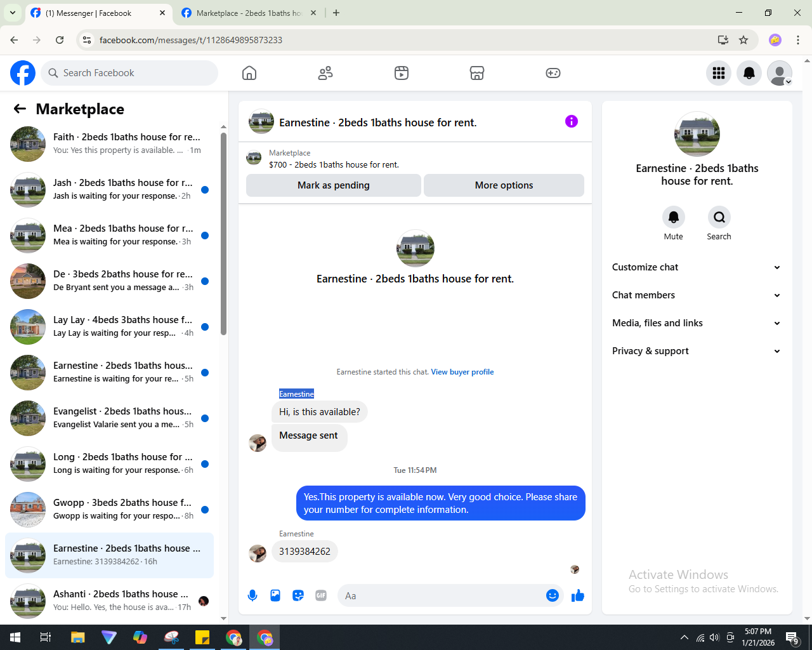Open the Video (Reels) icon

(402, 73)
